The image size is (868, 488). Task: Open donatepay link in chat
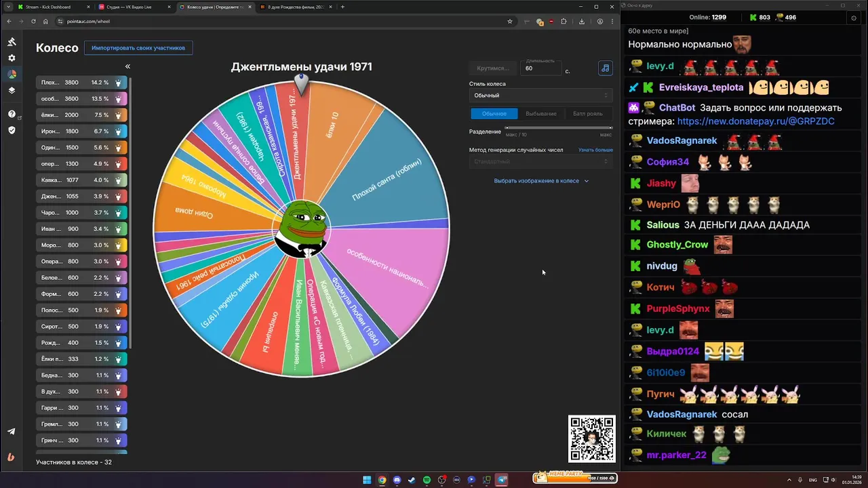tap(756, 121)
